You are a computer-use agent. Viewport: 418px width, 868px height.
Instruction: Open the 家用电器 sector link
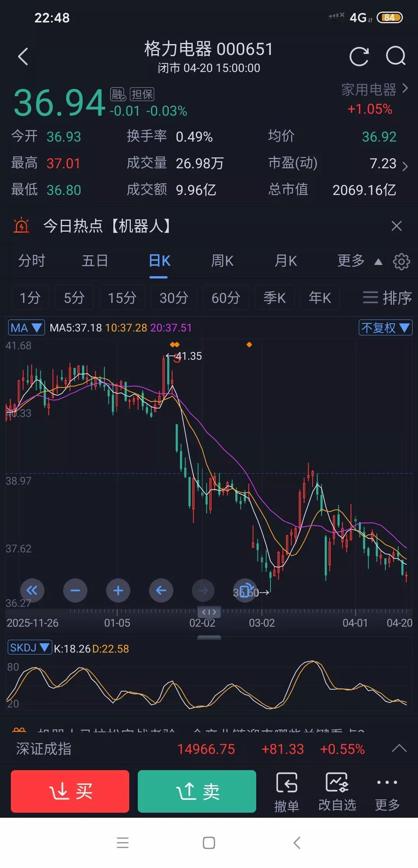374,90
